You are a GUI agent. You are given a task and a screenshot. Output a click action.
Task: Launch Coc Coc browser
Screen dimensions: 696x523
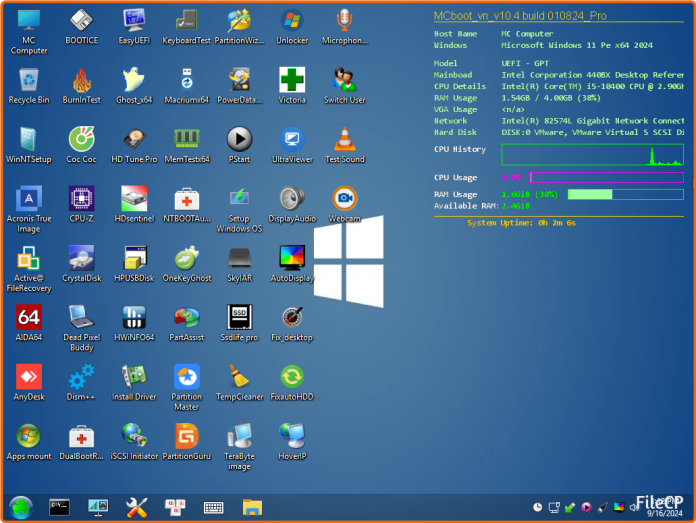81,146
